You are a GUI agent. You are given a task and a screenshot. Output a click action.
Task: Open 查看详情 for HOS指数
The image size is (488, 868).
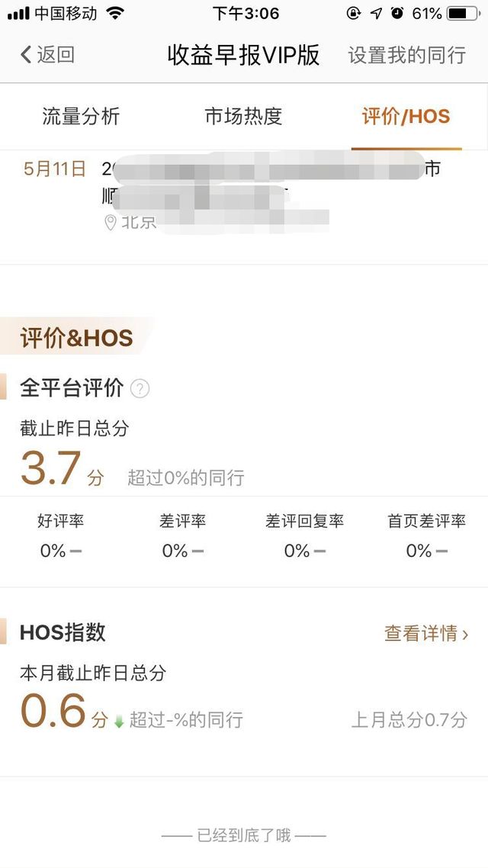(x=421, y=633)
